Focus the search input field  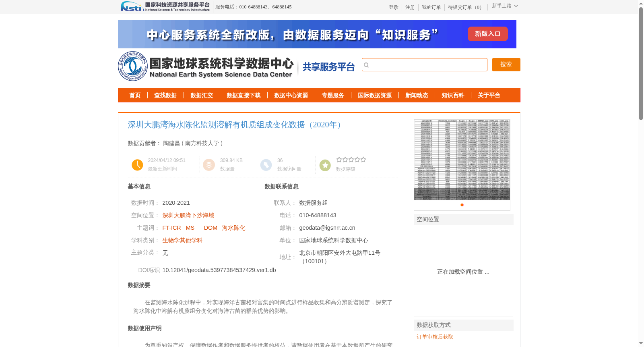point(425,65)
